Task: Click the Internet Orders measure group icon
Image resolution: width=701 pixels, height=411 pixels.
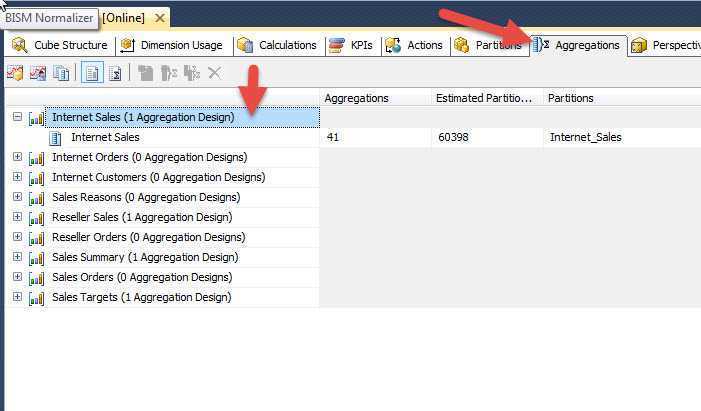Action: click(36, 158)
